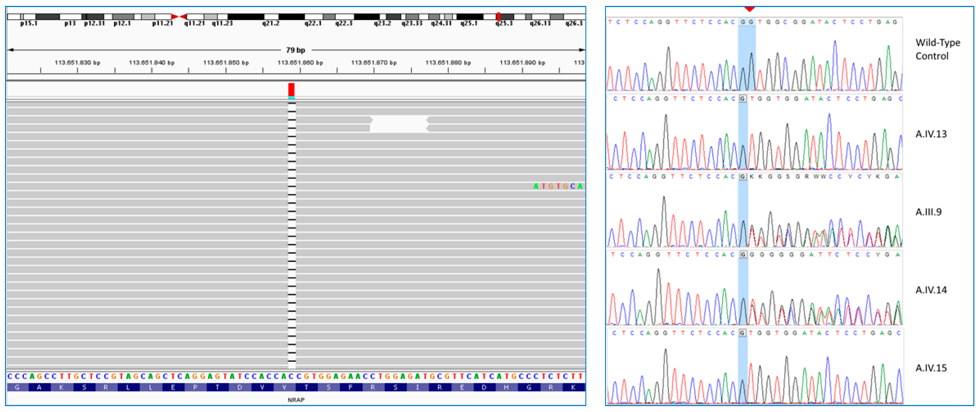The image size is (980, 412).
Task: Click the red coverage bar at variant
Action: [x=291, y=89]
